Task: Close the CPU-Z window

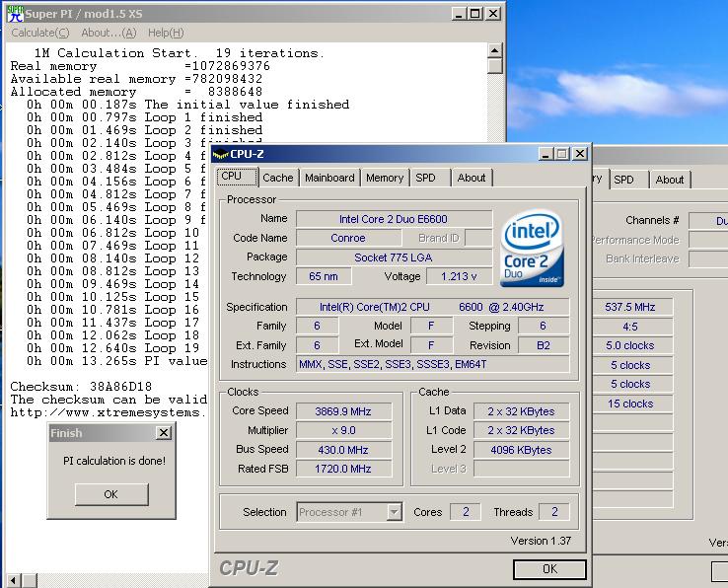Action: point(580,154)
